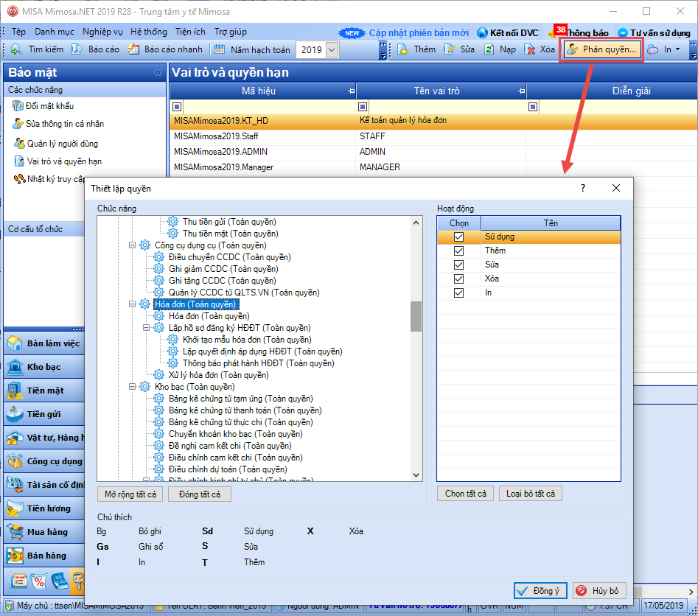Click Chọn tất cả button
The image size is (698, 616).
(x=466, y=494)
